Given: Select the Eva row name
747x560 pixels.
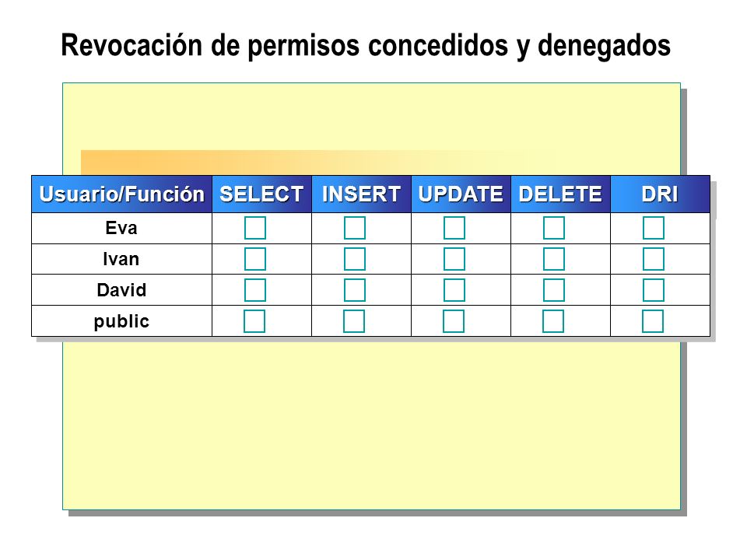Looking at the screenshot, I should pyautogui.click(x=121, y=228).
